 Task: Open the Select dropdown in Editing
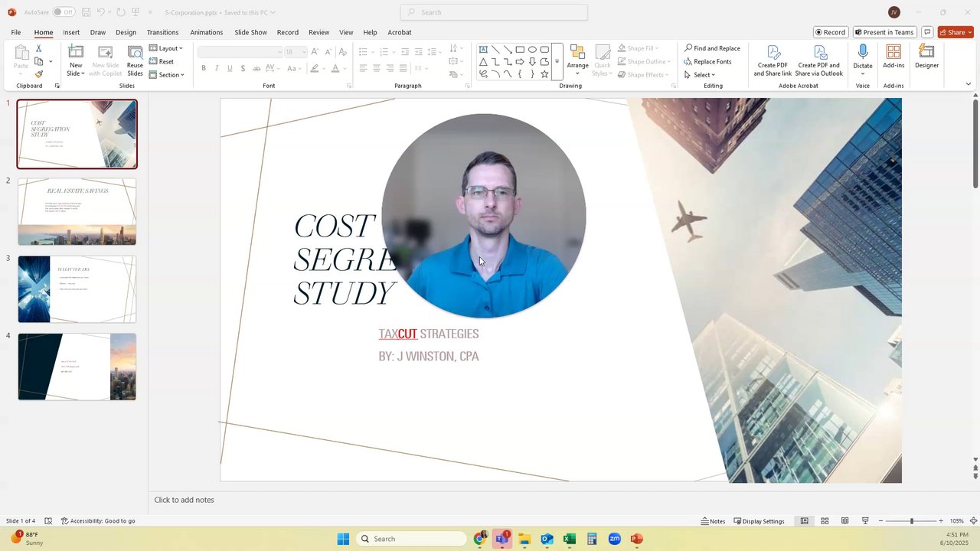click(x=699, y=74)
